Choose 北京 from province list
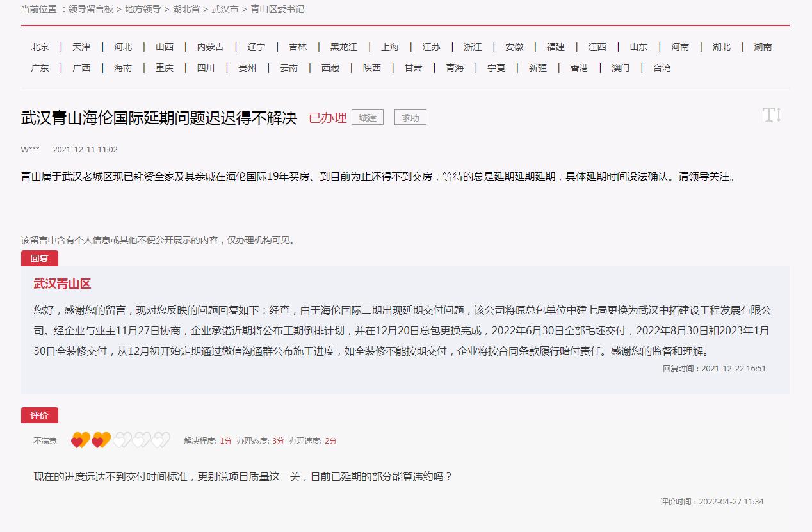 (x=40, y=47)
